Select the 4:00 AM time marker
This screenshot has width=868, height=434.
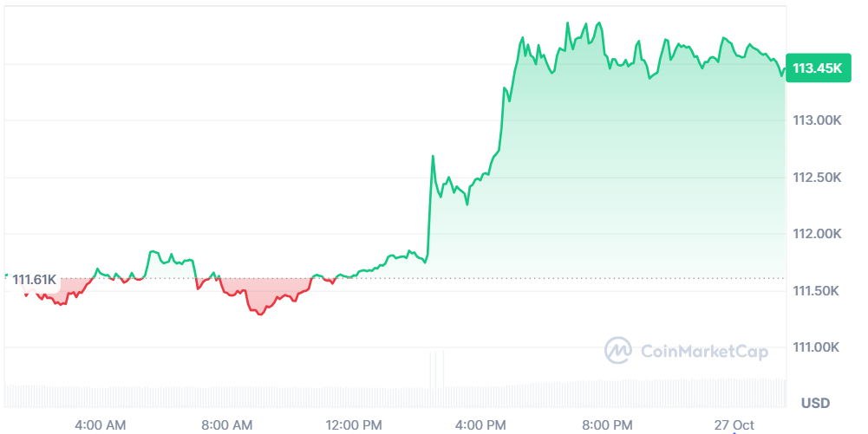pyautogui.click(x=100, y=424)
